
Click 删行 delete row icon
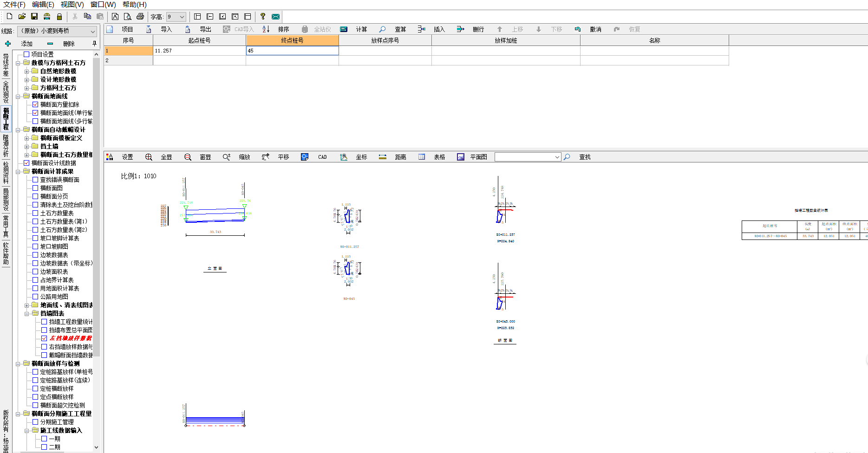tap(461, 29)
